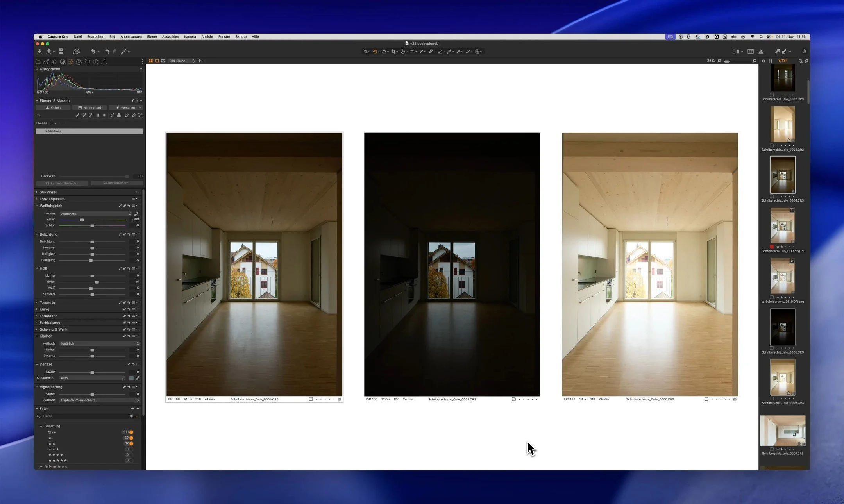Image resolution: width=844 pixels, height=504 pixels.
Task: Open the Anpassungen menu
Action: [131, 37]
